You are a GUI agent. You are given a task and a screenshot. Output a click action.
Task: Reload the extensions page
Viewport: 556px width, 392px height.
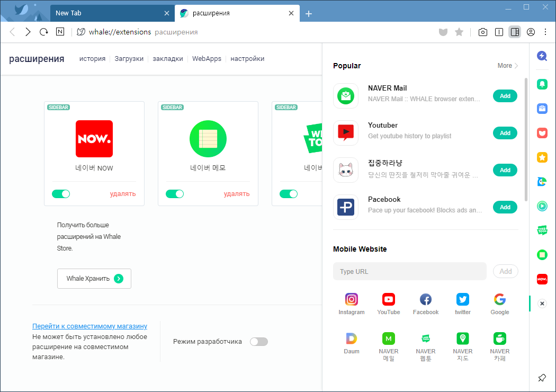click(x=43, y=32)
